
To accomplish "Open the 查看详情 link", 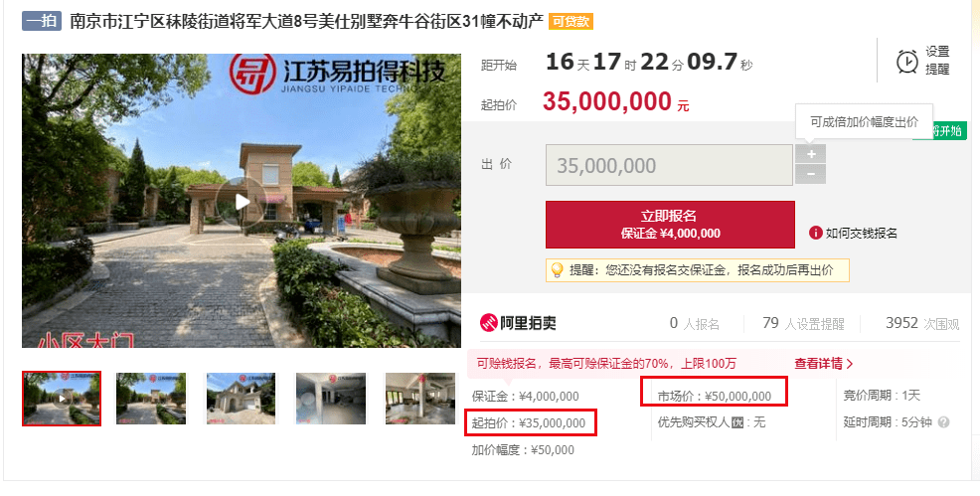I will click(x=823, y=363).
